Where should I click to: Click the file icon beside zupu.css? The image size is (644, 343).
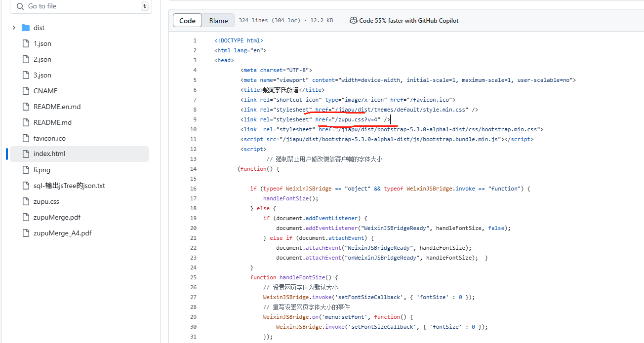pos(26,201)
